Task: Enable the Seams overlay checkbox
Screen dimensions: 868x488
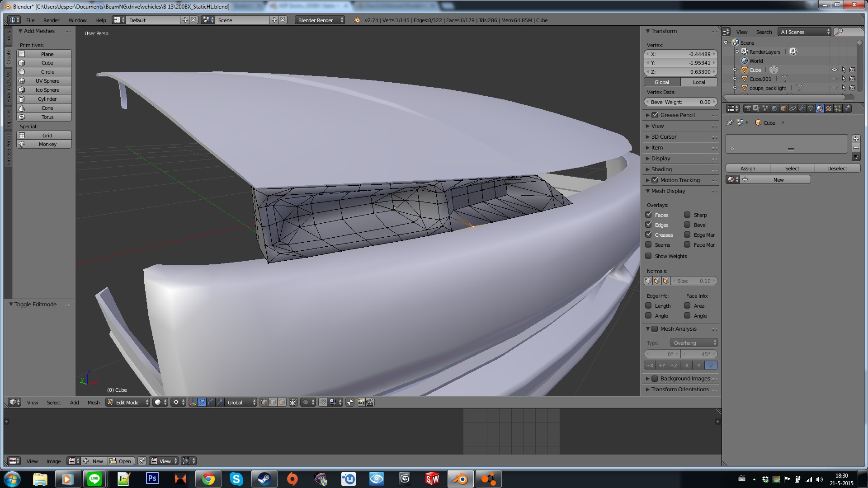Action: click(x=648, y=245)
